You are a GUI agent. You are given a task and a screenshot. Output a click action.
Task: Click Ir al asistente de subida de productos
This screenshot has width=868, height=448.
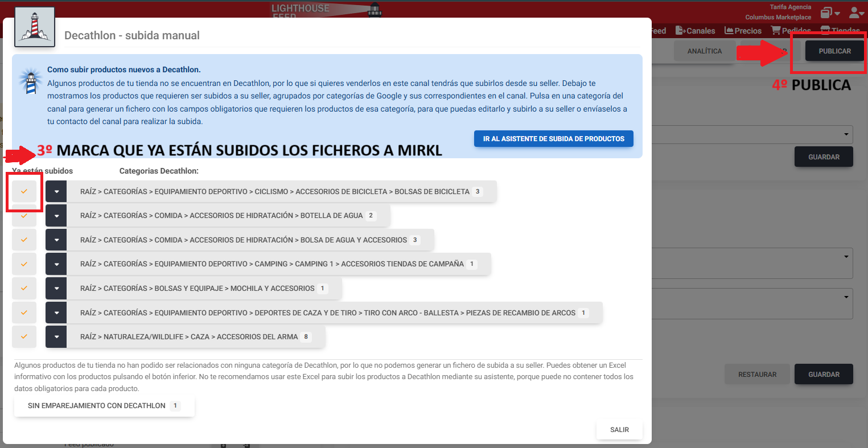click(x=554, y=138)
